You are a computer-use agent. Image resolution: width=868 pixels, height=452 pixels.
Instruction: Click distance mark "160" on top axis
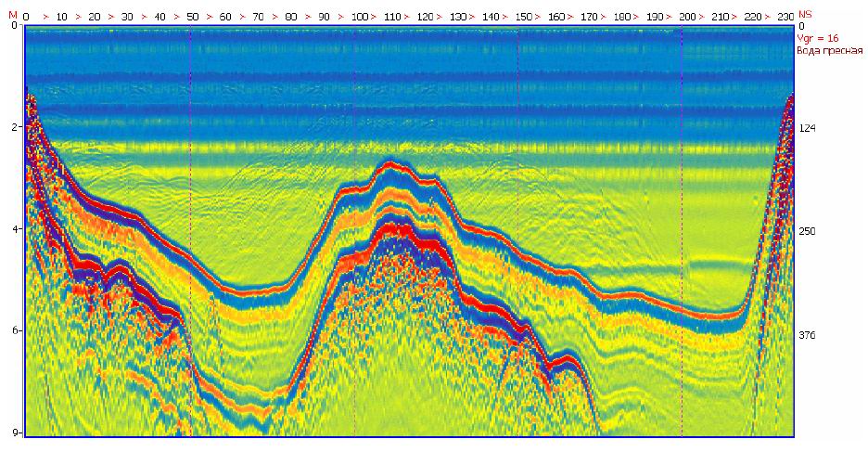(x=556, y=18)
